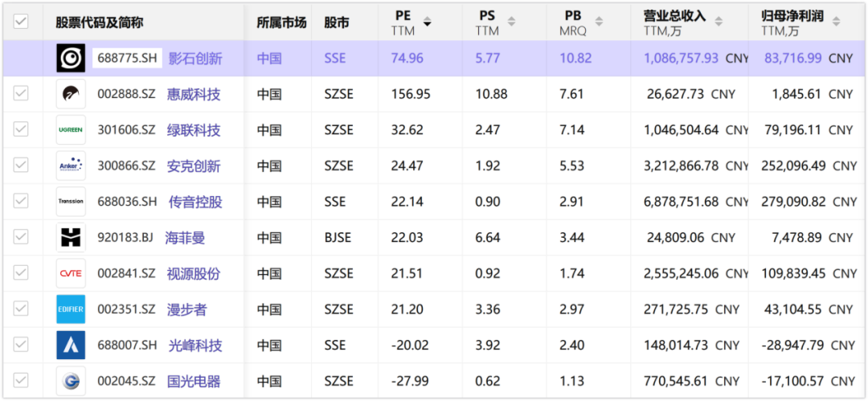868x401 pixels.
Task: Open the 视源股份 stock link
Action: click(x=194, y=273)
